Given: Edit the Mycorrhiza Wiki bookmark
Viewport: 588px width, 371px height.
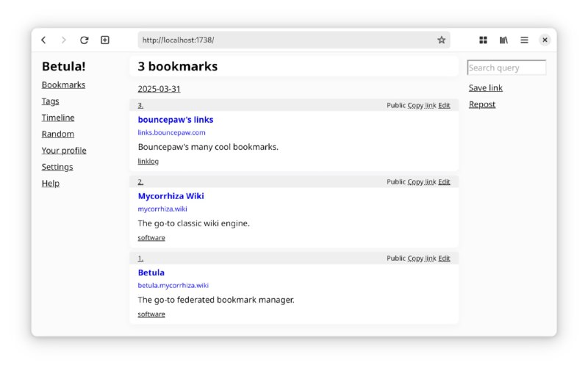Looking at the screenshot, I should 444,181.
